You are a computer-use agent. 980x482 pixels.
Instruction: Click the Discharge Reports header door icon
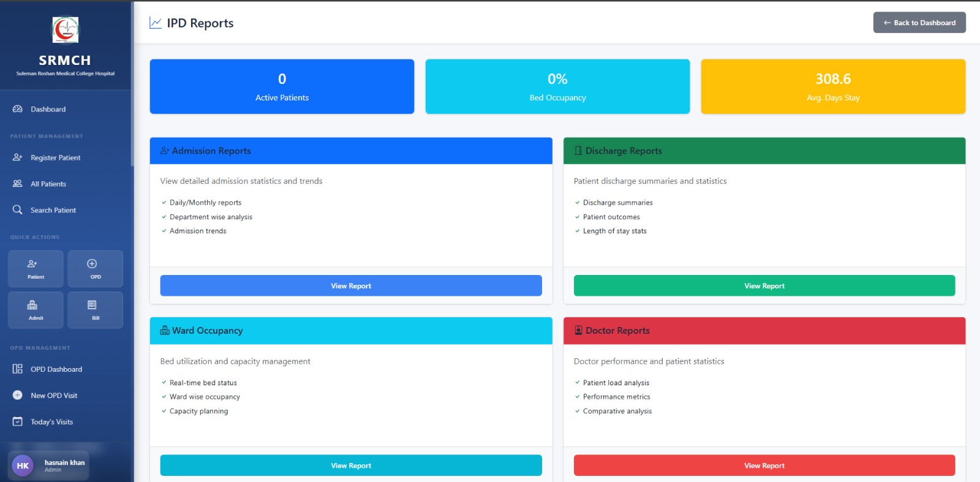[578, 151]
